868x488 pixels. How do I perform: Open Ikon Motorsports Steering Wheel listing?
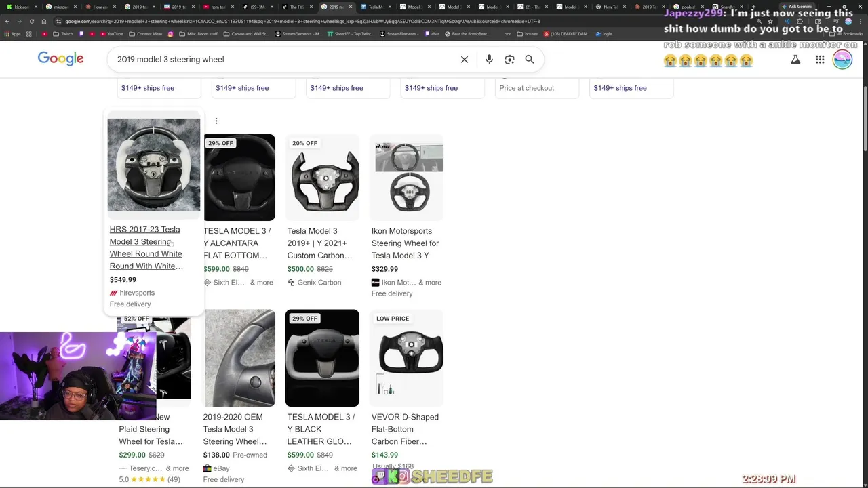tap(405, 243)
